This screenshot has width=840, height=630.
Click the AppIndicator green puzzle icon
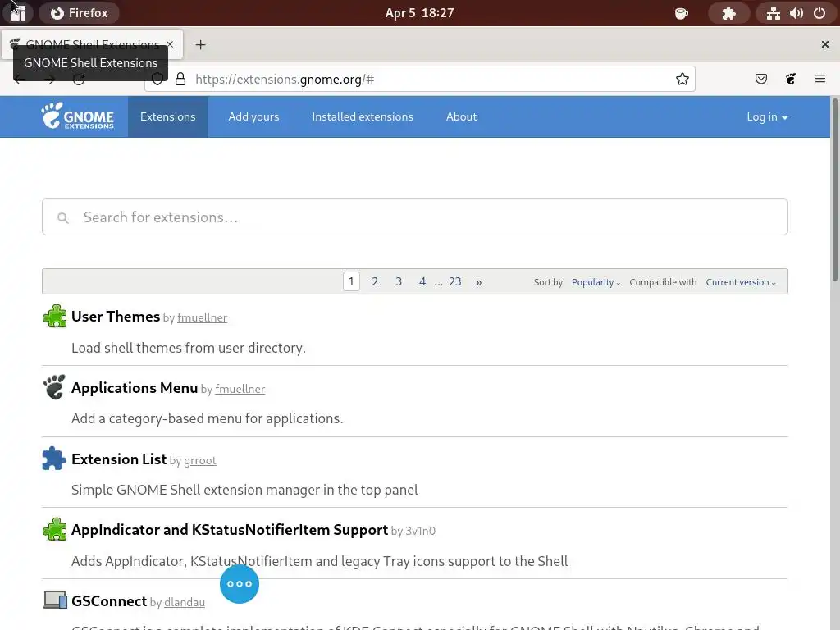55,529
